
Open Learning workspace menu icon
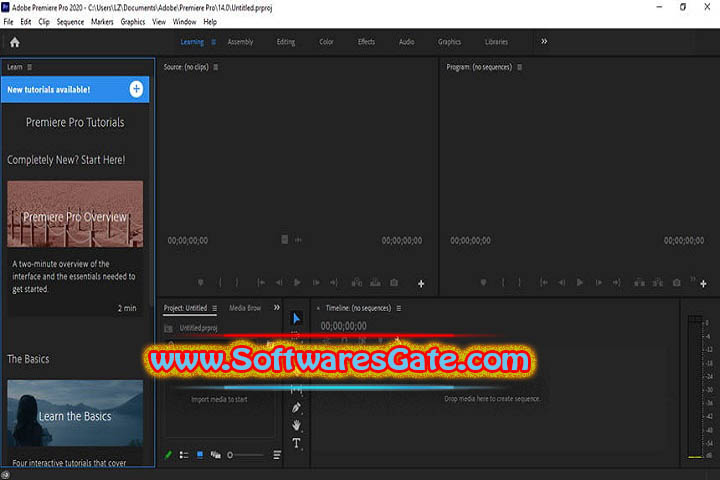pos(214,42)
